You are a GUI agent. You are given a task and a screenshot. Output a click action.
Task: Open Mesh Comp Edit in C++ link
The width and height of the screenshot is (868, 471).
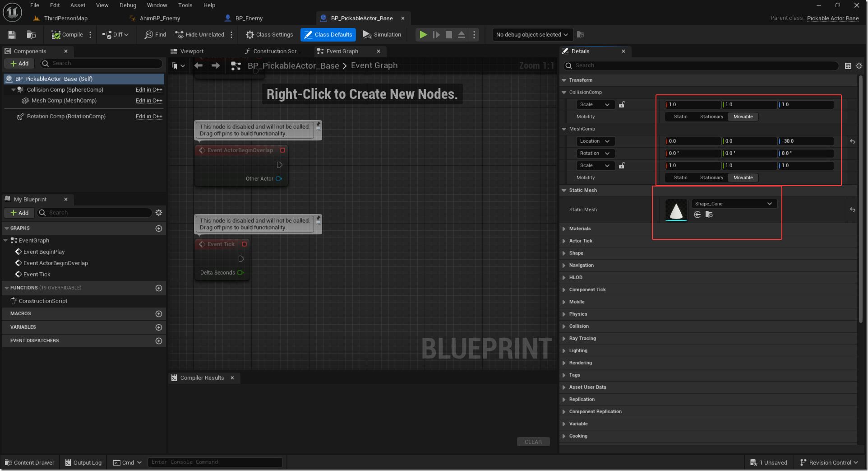149,101
